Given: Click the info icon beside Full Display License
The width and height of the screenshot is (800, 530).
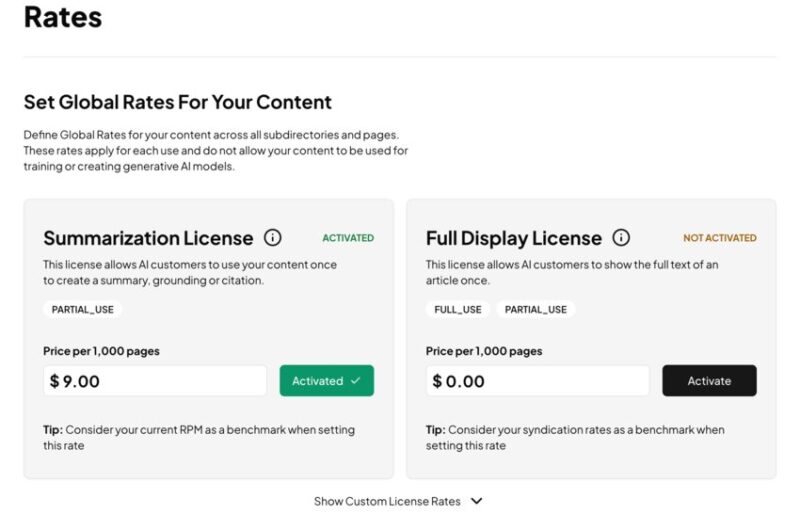Looking at the screenshot, I should click(x=621, y=238).
